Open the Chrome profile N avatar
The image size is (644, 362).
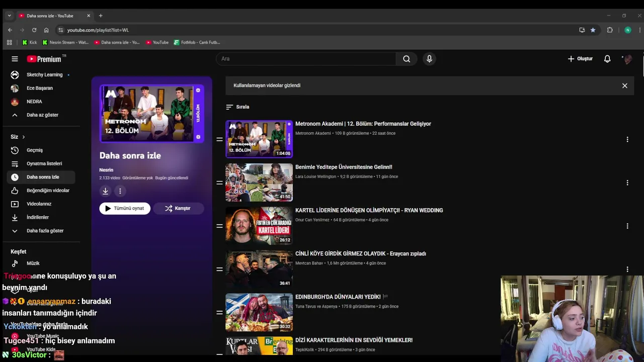tap(627, 30)
